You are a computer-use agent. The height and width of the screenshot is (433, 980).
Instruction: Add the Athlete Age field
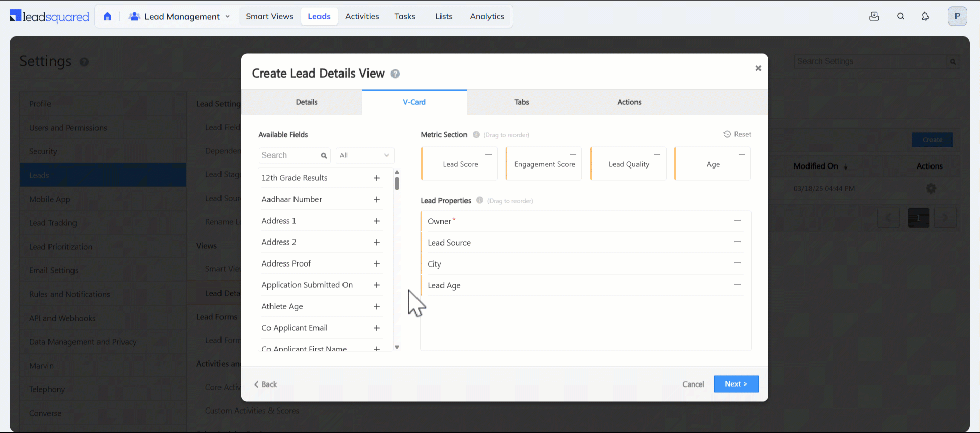[x=377, y=306]
